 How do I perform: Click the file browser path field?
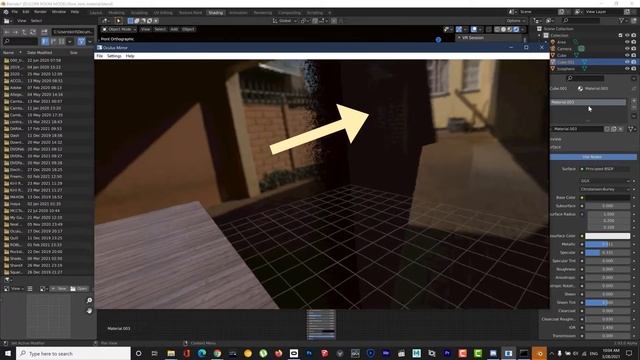pos(72,32)
